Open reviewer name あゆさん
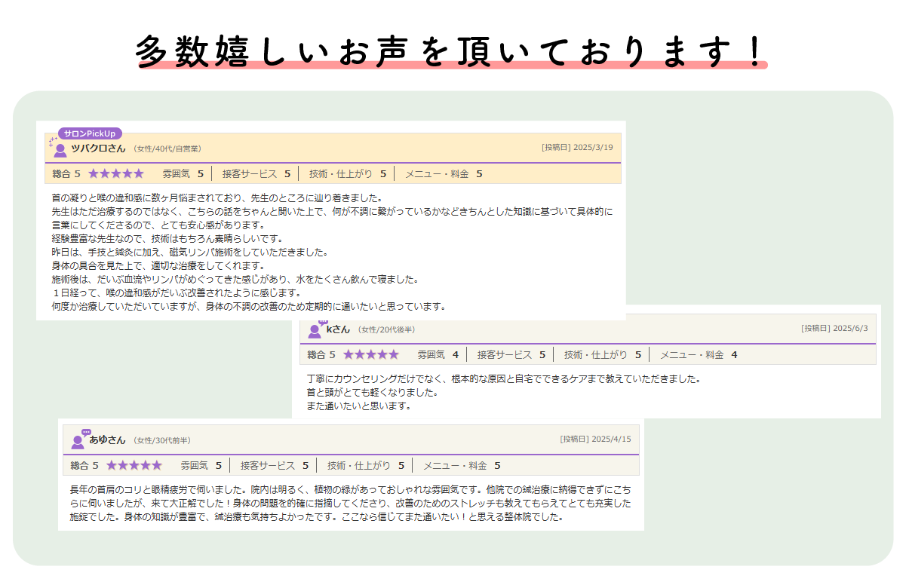Screen dimensions: 906x588 107,439
